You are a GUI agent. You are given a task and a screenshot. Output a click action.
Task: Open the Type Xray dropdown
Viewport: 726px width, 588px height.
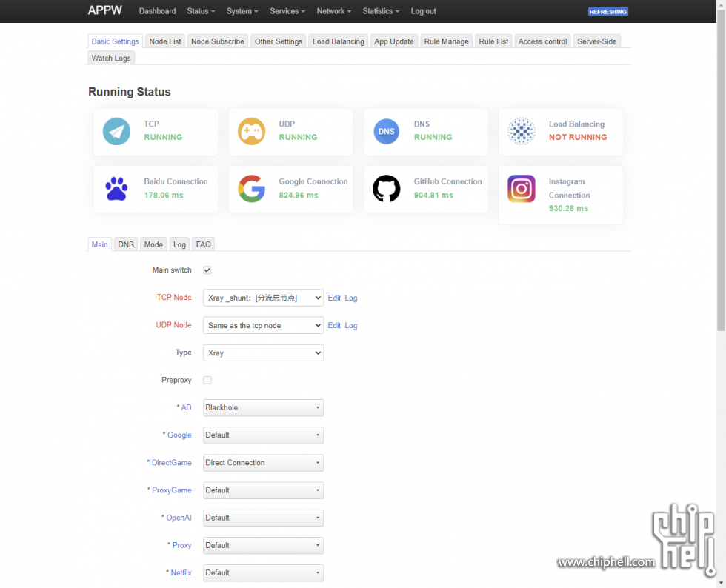pos(264,353)
